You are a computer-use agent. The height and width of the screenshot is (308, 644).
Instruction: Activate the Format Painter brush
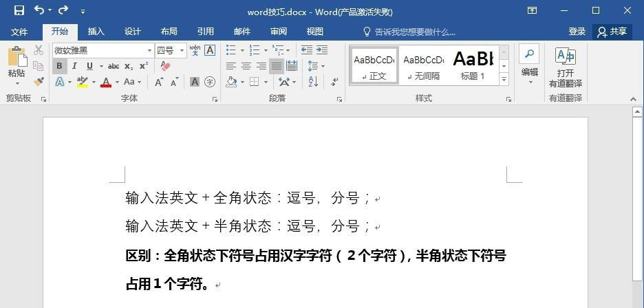(x=39, y=81)
